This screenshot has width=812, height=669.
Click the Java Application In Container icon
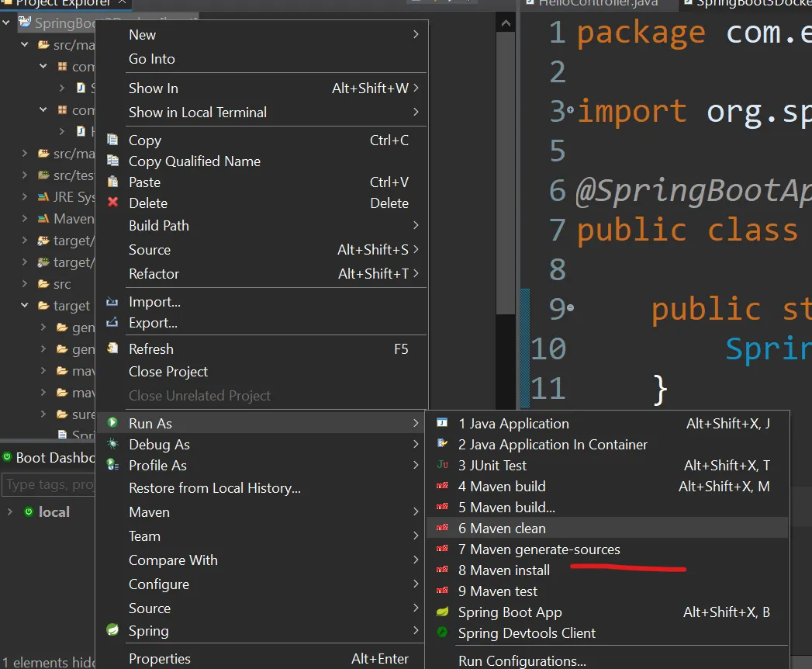tap(442, 444)
